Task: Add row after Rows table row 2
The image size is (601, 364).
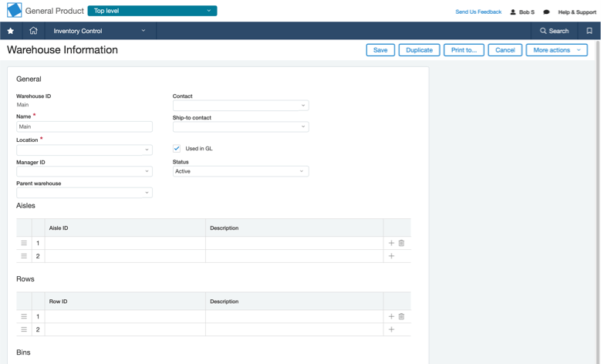Action: 391,329
